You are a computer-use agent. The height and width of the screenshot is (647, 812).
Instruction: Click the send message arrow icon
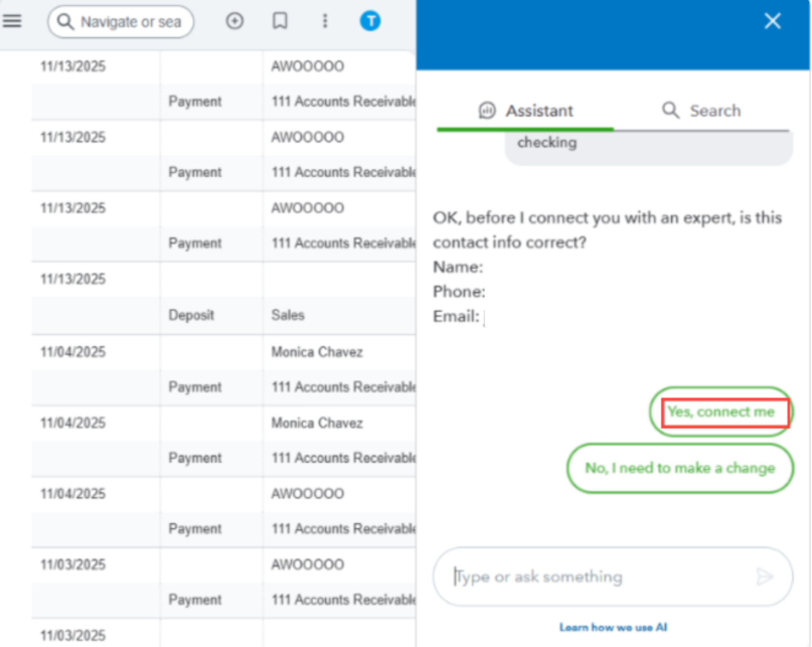[764, 577]
